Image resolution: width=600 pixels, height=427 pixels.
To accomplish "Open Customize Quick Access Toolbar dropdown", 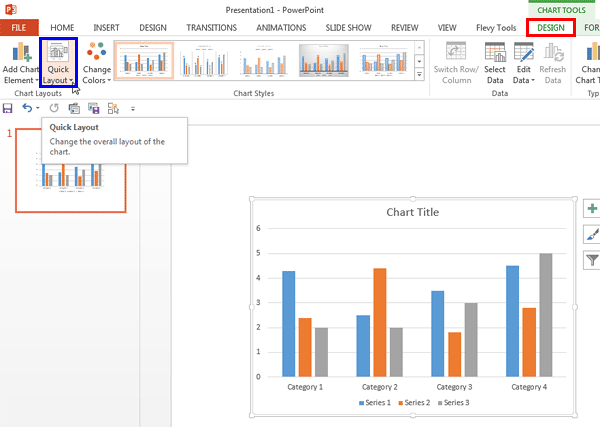I will click(x=133, y=109).
